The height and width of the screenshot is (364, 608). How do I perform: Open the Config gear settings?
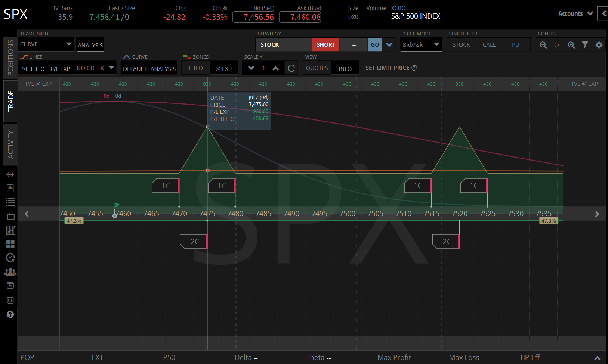coord(599,45)
